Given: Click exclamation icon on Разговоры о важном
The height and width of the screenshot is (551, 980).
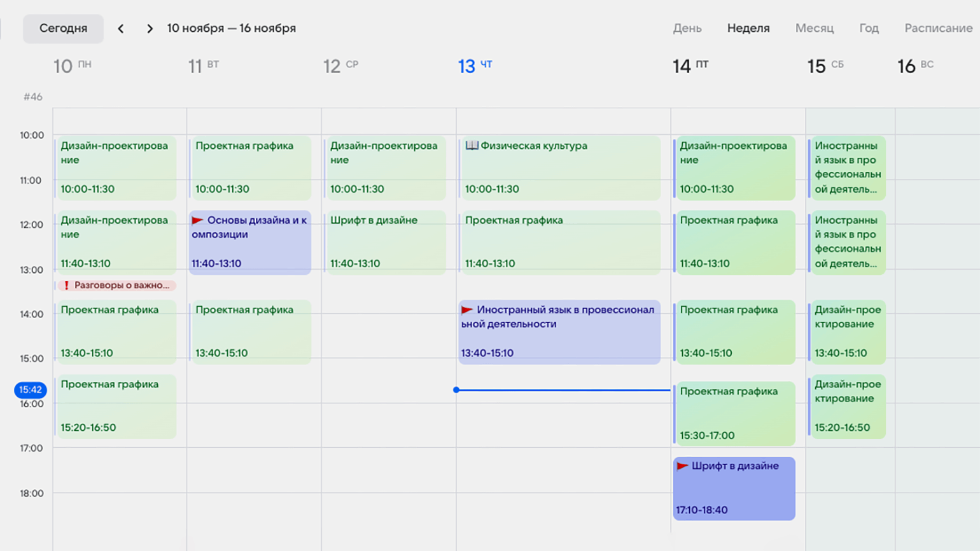Looking at the screenshot, I should pos(66,286).
